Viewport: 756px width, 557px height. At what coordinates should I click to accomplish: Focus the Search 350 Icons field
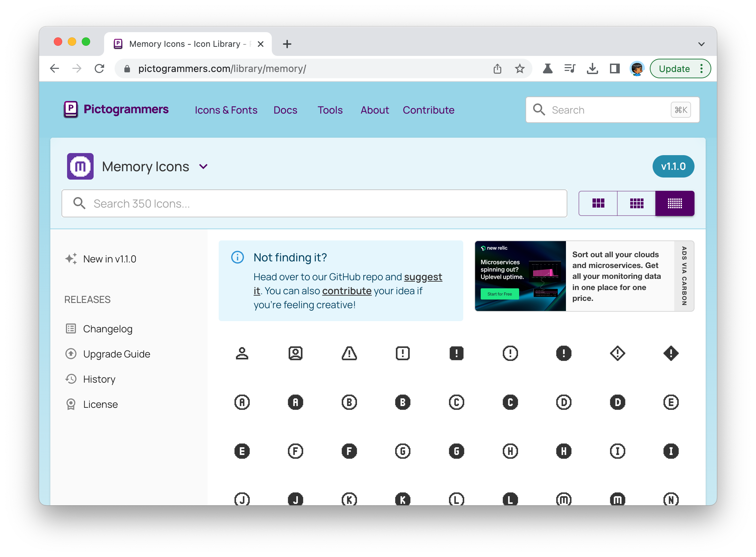[314, 203]
